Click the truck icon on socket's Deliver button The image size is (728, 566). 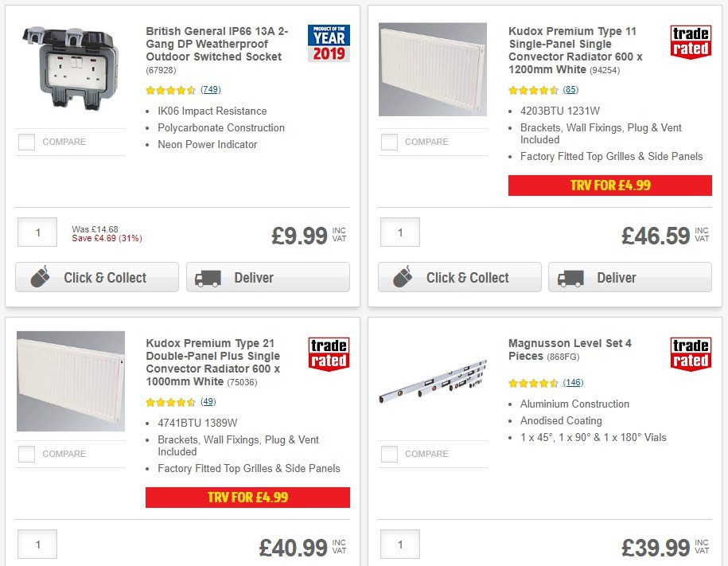207,277
